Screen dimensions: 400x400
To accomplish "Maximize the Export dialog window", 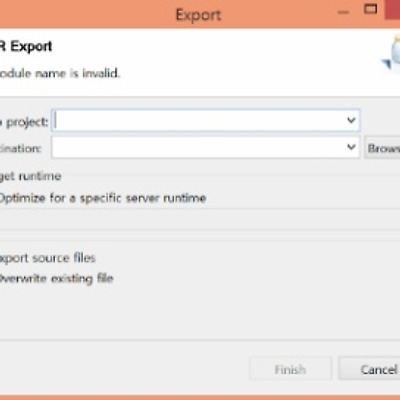I will (x=370, y=9).
